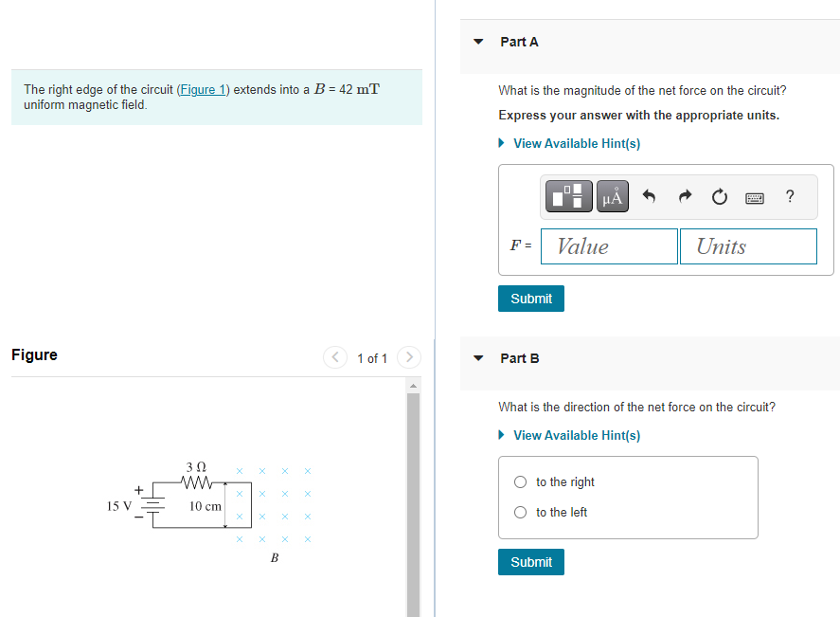Submit the Part B answer
Image resolution: width=840 pixels, height=617 pixels.
(x=530, y=561)
